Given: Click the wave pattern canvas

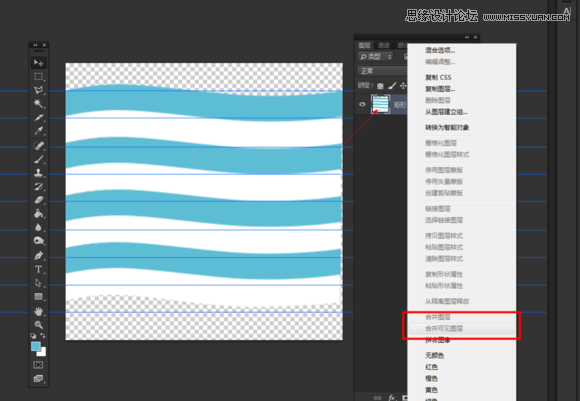Looking at the screenshot, I should coord(204,202).
